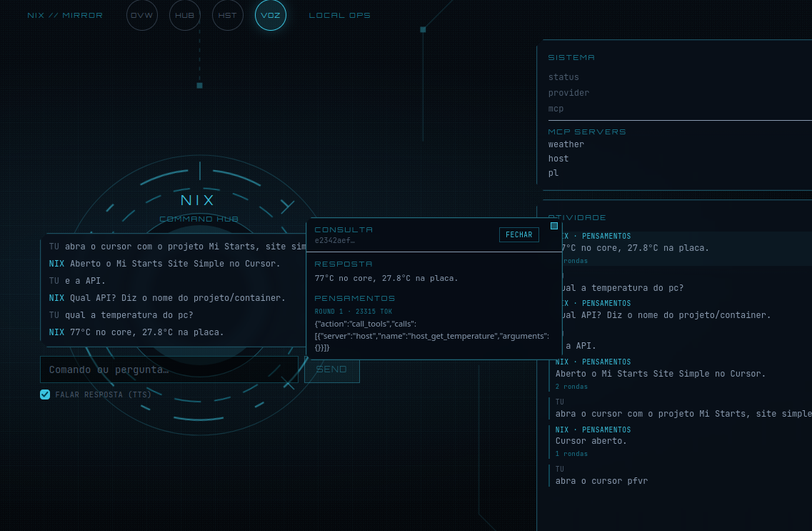This screenshot has width=812, height=531.
Task: Send the command with SEND button
Action: (x=332, y=369)
